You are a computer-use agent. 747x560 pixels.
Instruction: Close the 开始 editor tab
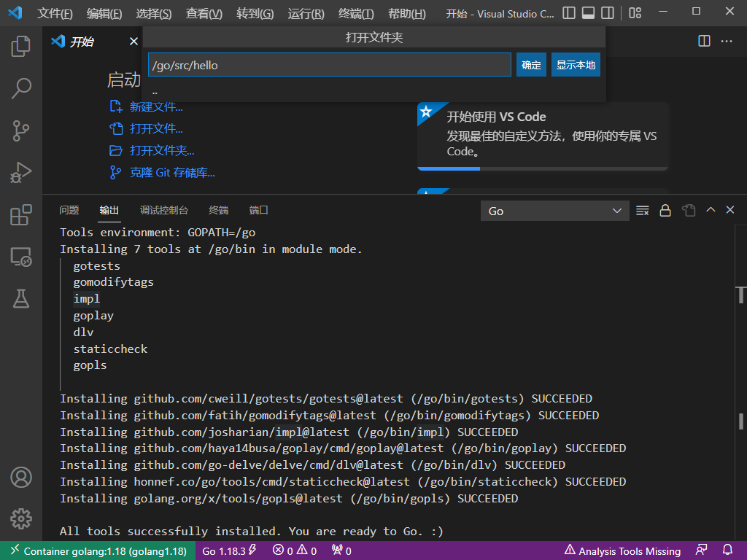pos(134,42)
